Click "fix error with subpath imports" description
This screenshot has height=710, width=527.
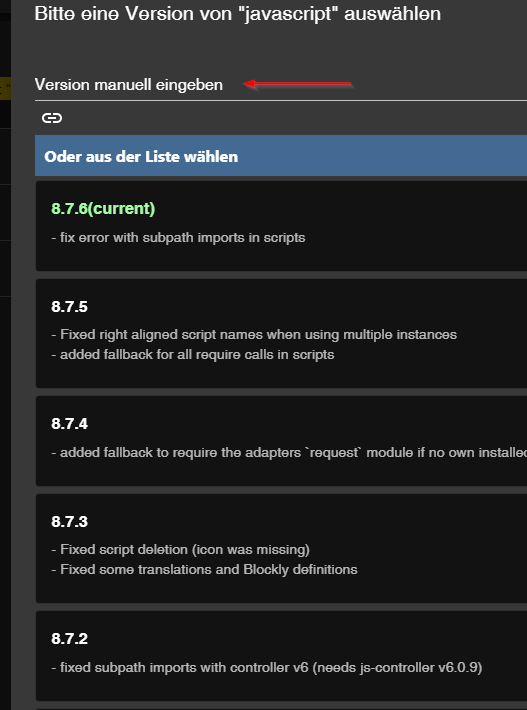[x=178, y=237]
